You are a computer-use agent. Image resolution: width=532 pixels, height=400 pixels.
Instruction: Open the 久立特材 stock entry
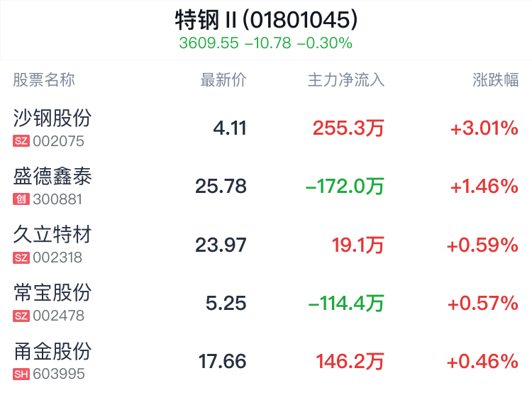(266, 244)
